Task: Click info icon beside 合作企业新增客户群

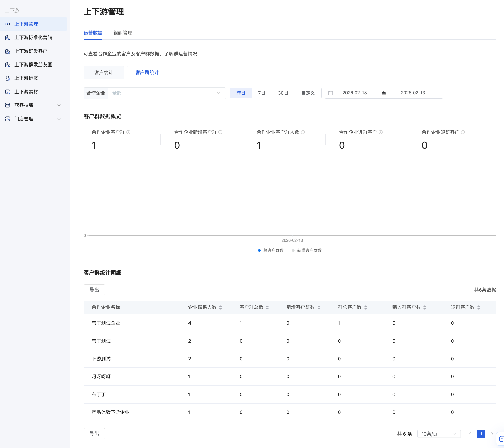Action: click(x=220, y=132)
